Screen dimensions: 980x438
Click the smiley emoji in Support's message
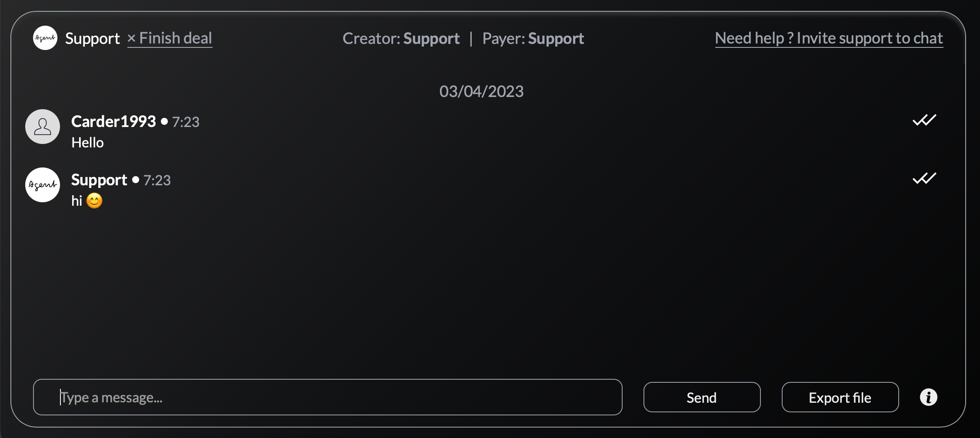click(94, 201)
